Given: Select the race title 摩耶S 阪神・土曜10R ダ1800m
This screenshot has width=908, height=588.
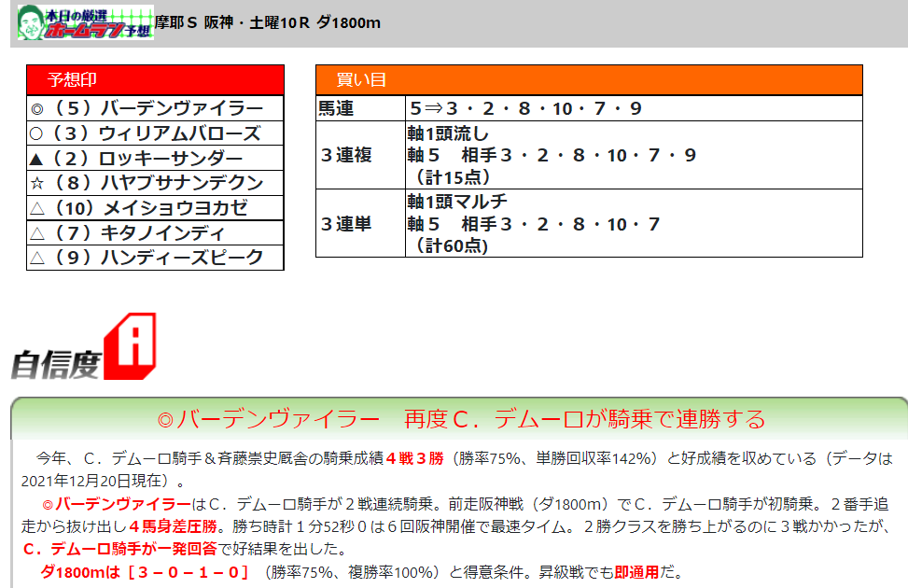Looking at the screenshot, I should pos(268,22).
